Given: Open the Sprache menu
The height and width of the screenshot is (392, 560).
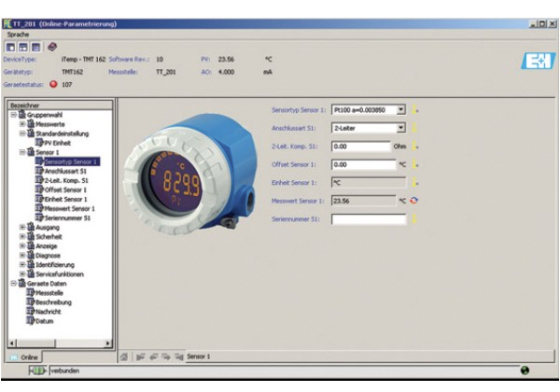Looking at the screenshot, I should tap(19, 33).
